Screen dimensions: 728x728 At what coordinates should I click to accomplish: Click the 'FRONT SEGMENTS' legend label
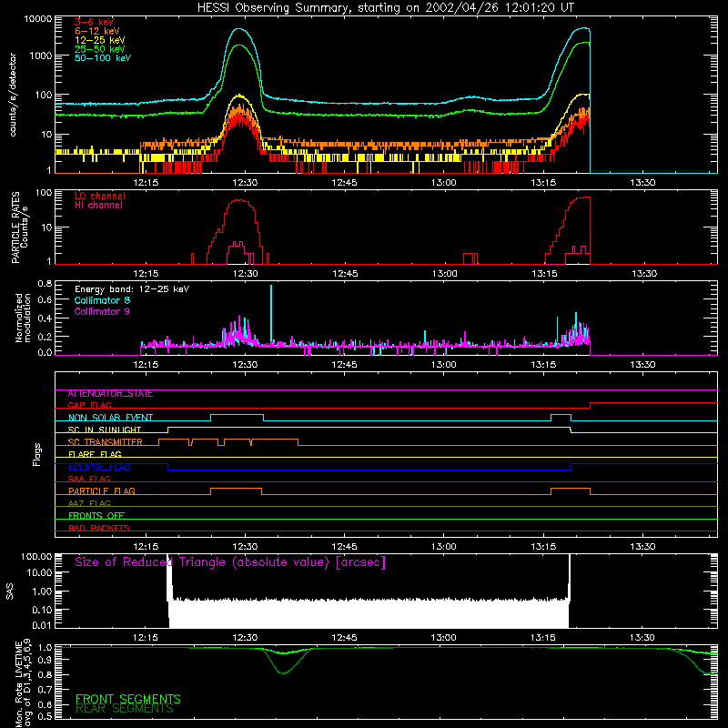(x=128, y=699)
